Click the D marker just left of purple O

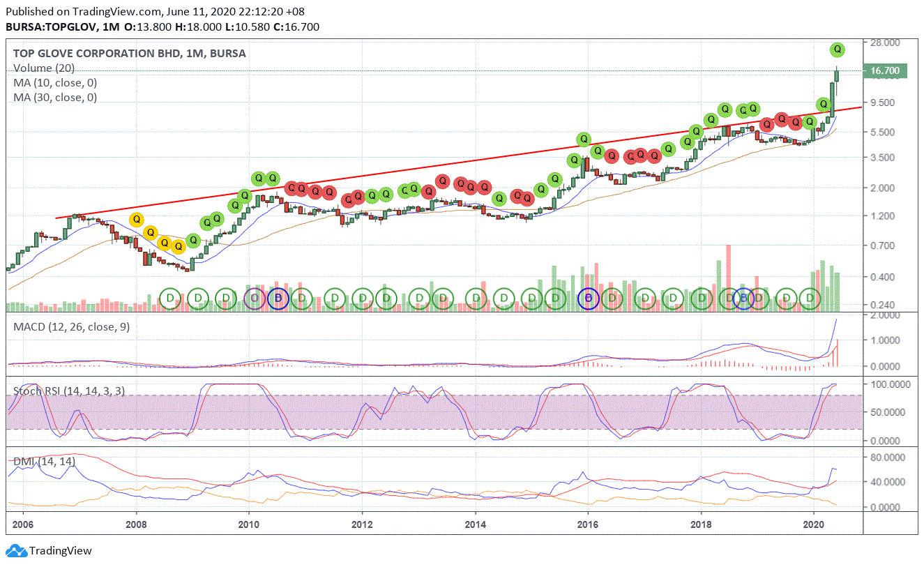click(225, 298)
